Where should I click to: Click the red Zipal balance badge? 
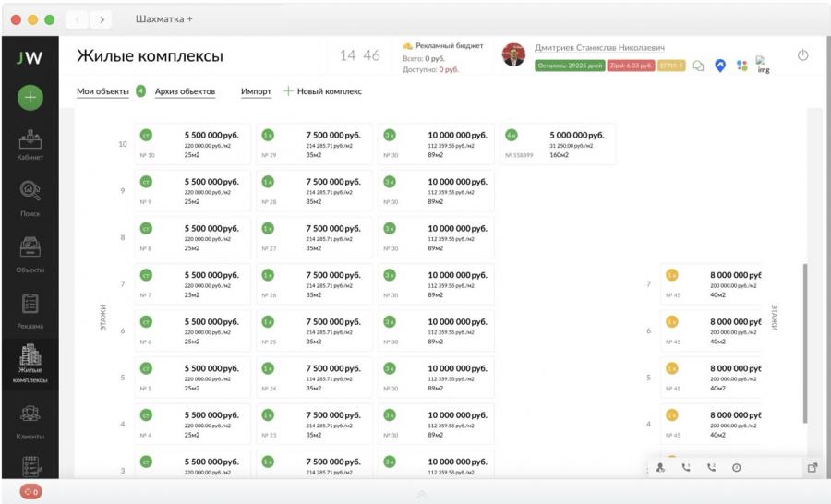(x=631, y=66)
